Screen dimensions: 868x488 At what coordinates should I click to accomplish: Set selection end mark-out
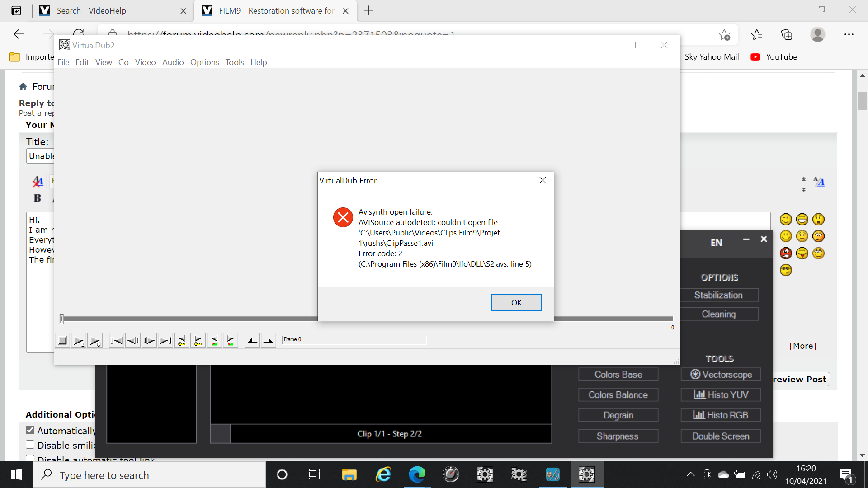(269, 340)
